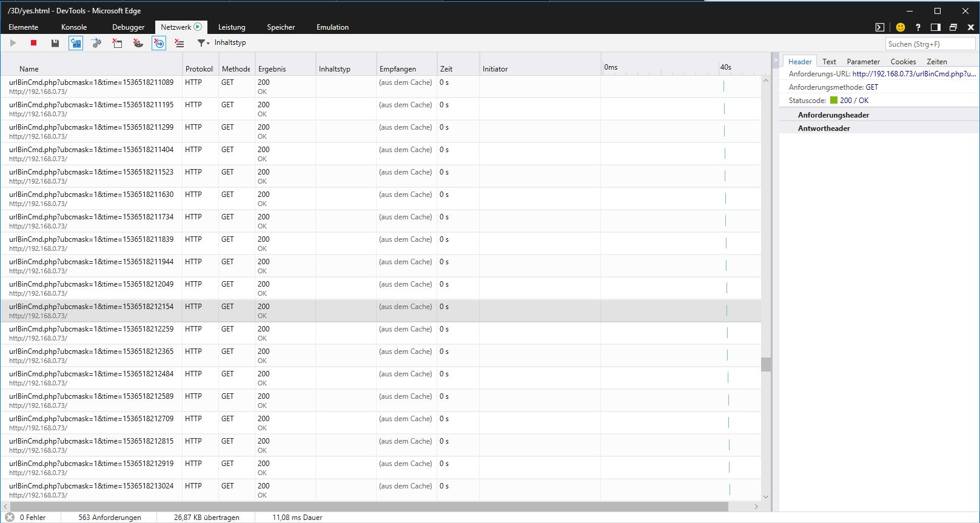
Task: Expand the Antwortheader section
Action: [x=879, y=128]
